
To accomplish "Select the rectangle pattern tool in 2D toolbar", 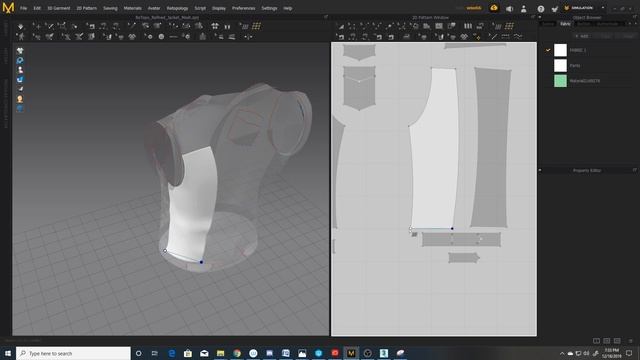I will point(439,26).
